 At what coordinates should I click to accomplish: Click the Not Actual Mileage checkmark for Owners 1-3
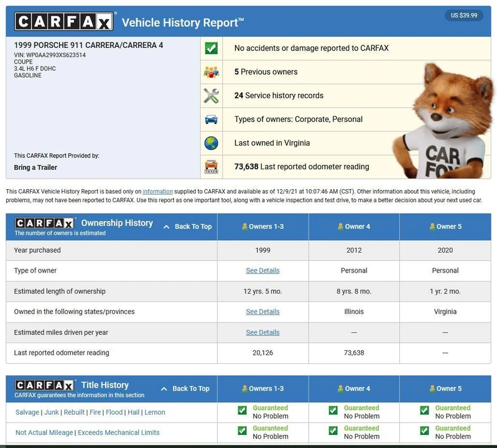coord(242,431)
